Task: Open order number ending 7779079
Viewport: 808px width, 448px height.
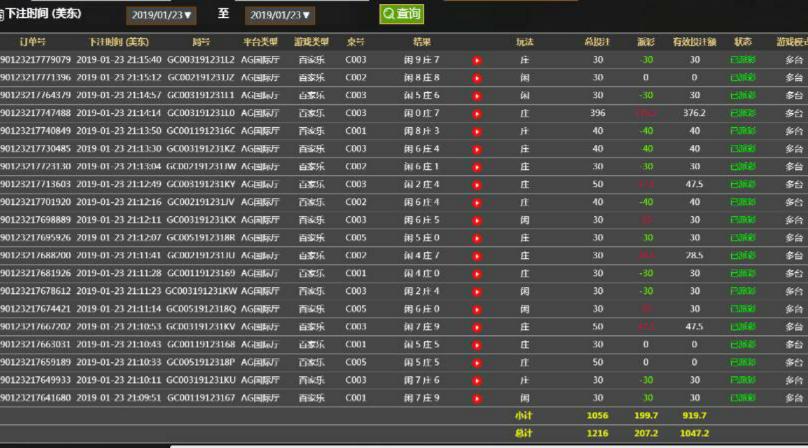Action: tap(35, 60)
